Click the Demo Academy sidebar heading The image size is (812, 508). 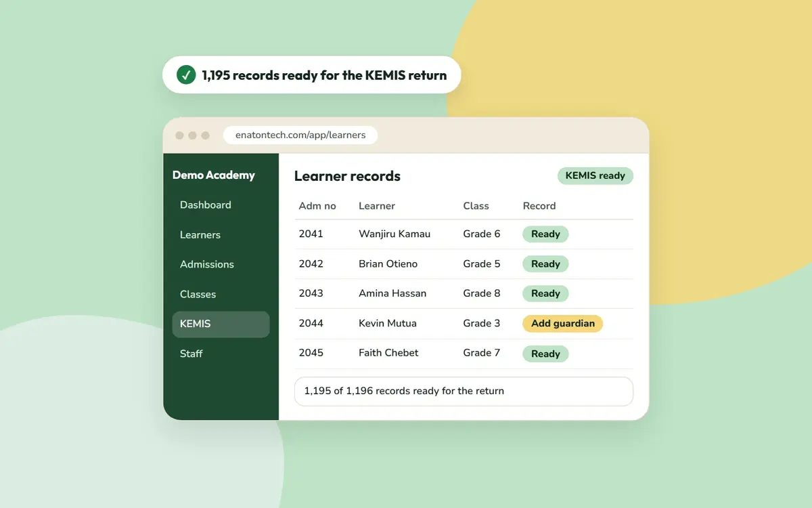point(214,175)
